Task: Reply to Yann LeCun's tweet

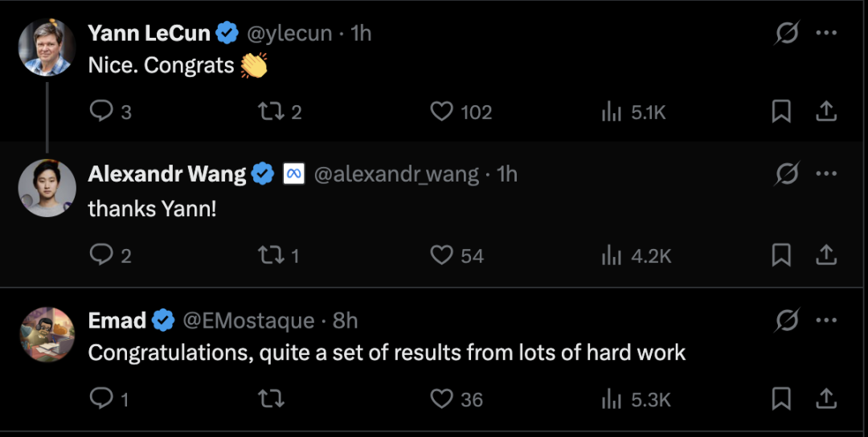Action: (101, 111)
